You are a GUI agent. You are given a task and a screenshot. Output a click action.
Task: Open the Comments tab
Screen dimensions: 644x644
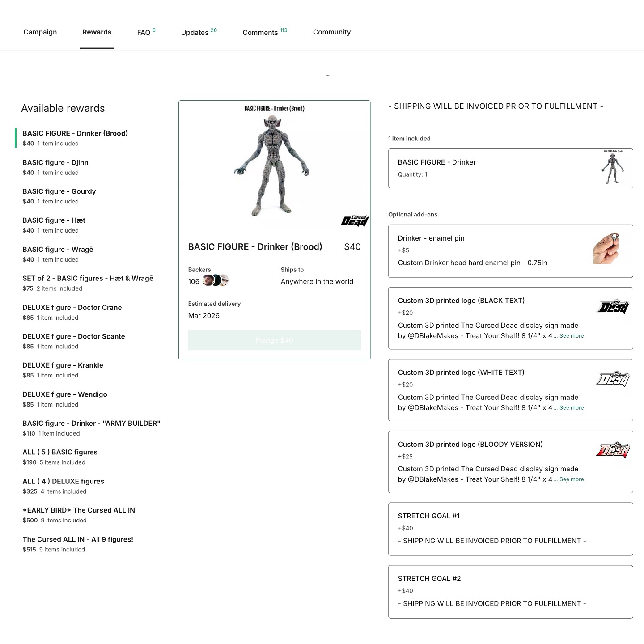pos(261,32)
